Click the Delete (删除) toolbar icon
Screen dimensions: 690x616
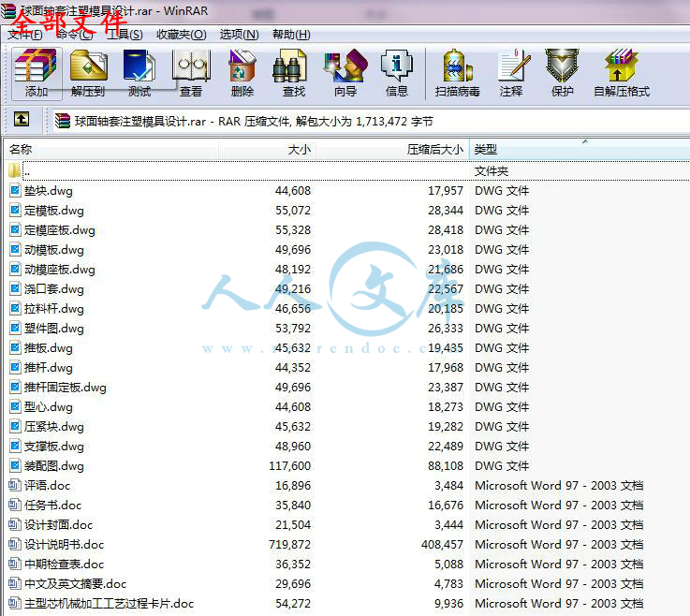(242, 73)
